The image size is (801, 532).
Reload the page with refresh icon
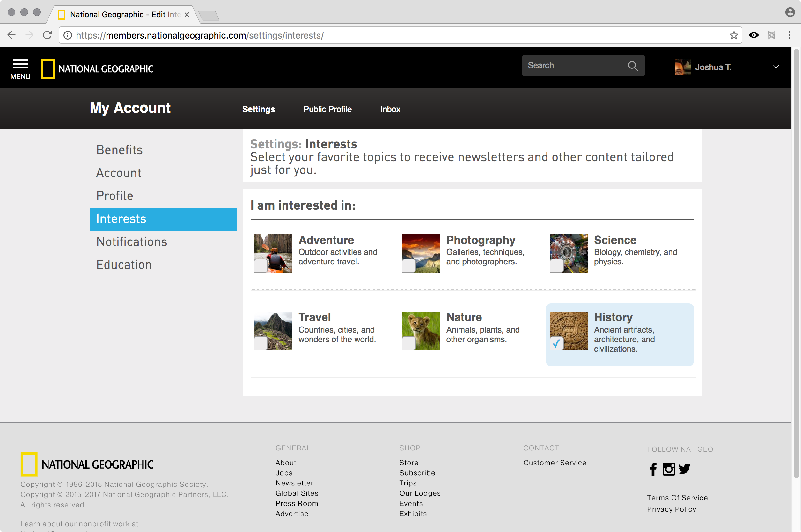pyautogui.click(x=47, y=35)
